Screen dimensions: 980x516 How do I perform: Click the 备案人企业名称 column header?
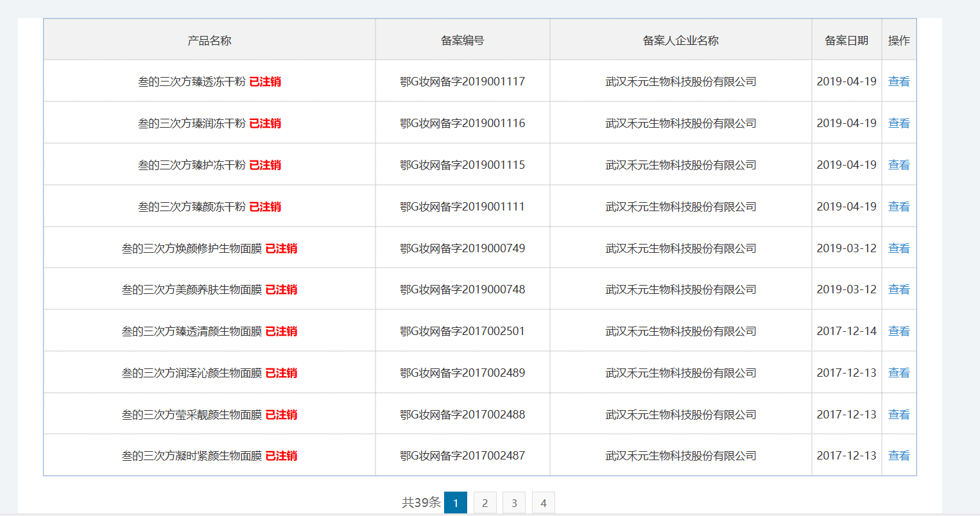[x=680, y=40]
